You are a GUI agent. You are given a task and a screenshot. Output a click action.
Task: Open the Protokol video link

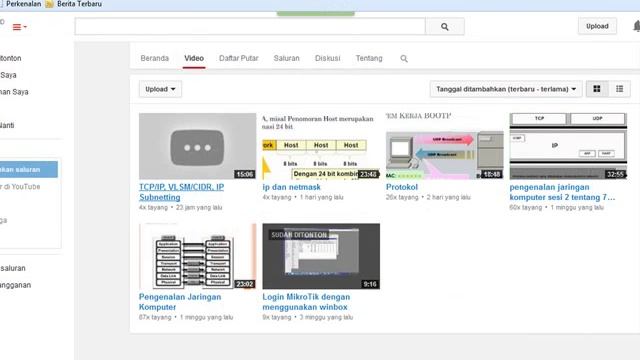pos(402,187)
